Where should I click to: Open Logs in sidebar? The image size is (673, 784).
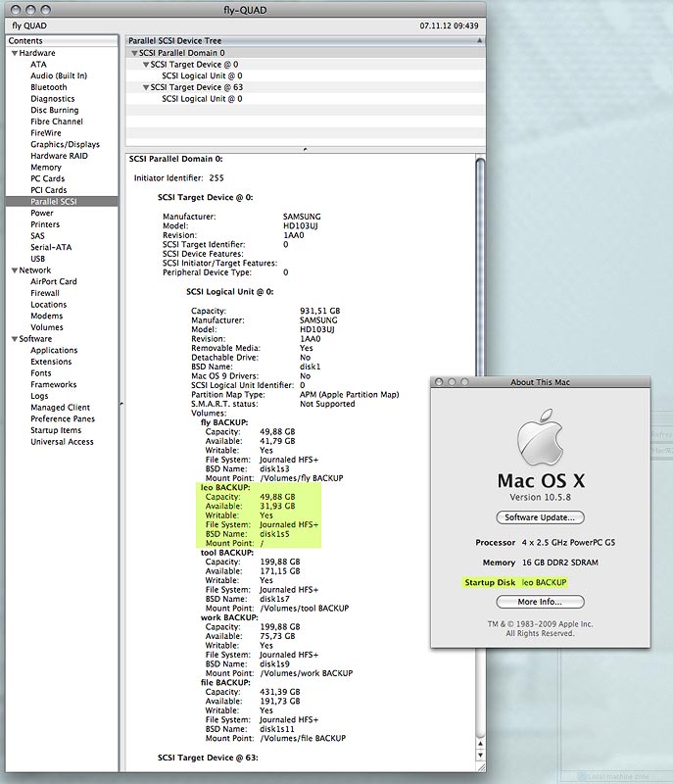pos(39,396)
